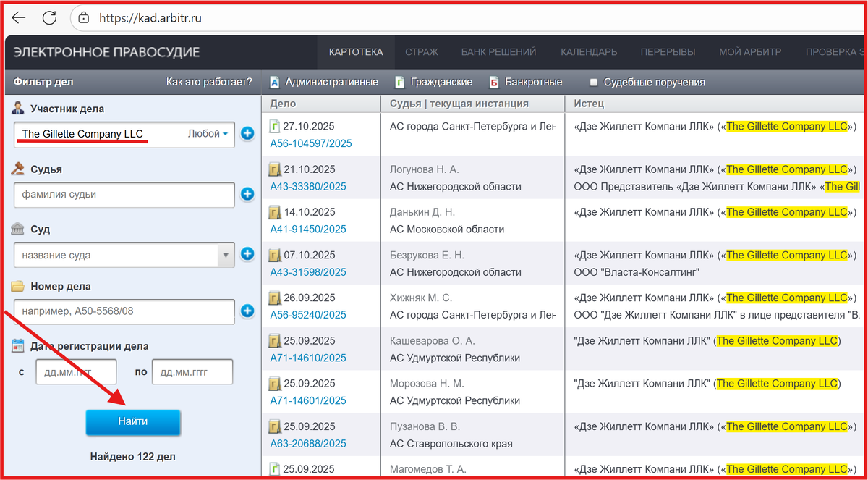
Task: Filter by Банкротные cases
Action: tap(526, 82)
